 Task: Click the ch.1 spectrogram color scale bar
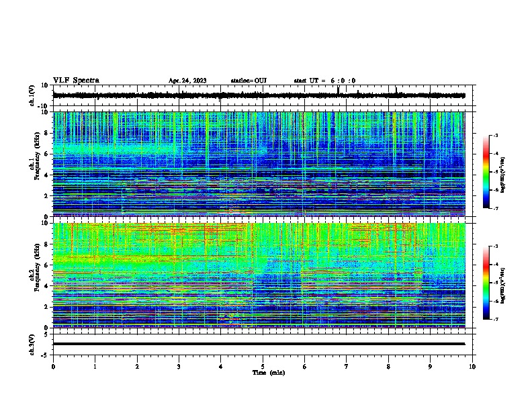pyautogui.click(x=486, y=172)
